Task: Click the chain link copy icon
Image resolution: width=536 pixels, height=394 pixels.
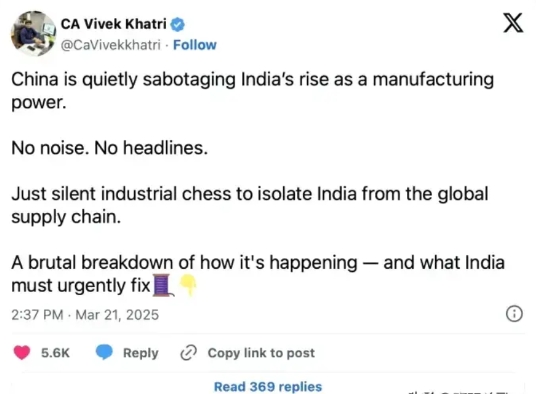Action: tap(189, 353)
